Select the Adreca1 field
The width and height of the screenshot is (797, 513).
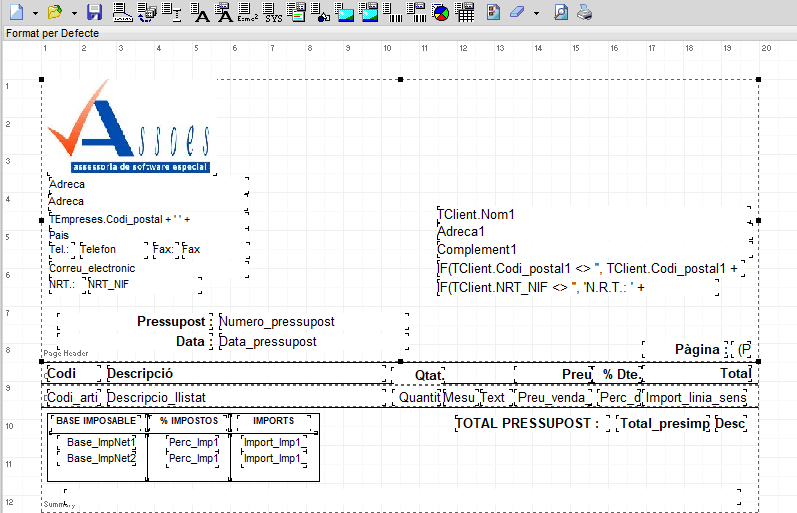(x=593, y=232)
